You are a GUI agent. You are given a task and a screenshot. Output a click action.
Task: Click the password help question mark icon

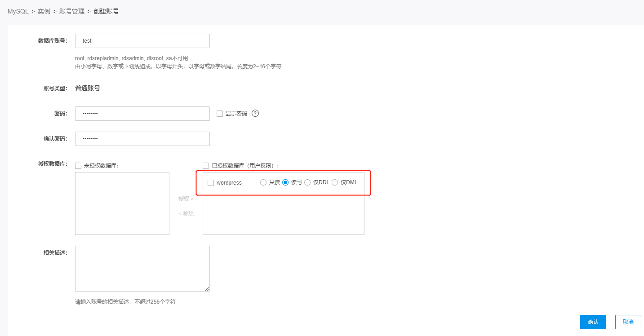255,113
